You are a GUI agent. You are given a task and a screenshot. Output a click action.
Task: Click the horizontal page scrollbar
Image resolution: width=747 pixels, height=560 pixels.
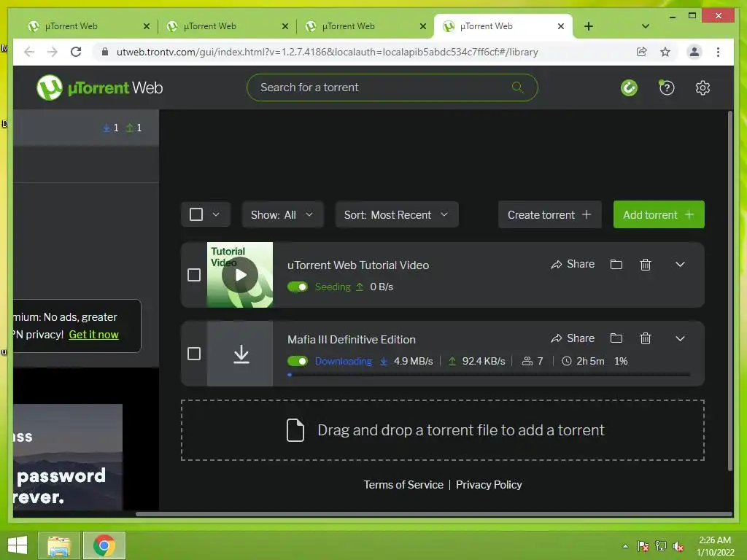coord(433,514)
